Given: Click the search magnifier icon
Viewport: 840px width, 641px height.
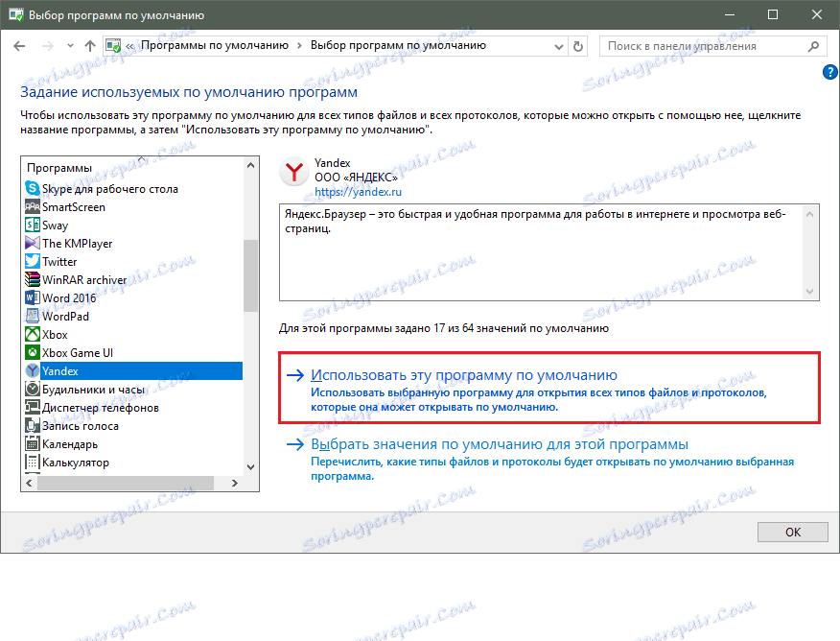Looking at the screenshot, I should pos(813,46).
